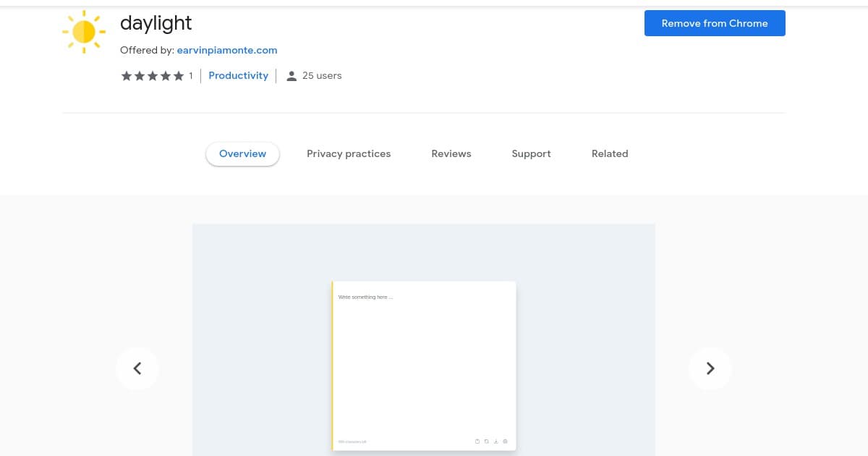Viewport: 868px width, 456px height.
Task: Open the Reviews tab
Action: click(x=451, y=153)
